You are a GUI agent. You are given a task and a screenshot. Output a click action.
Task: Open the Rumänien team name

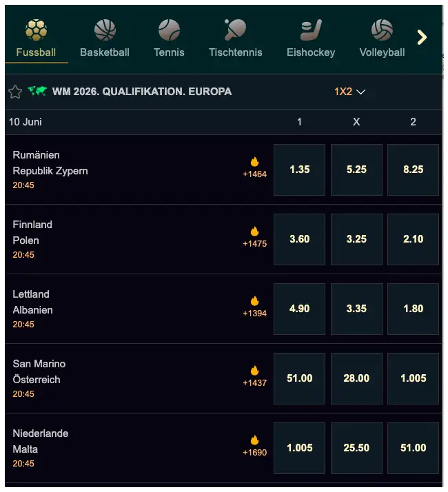click(x=36, y=155)
